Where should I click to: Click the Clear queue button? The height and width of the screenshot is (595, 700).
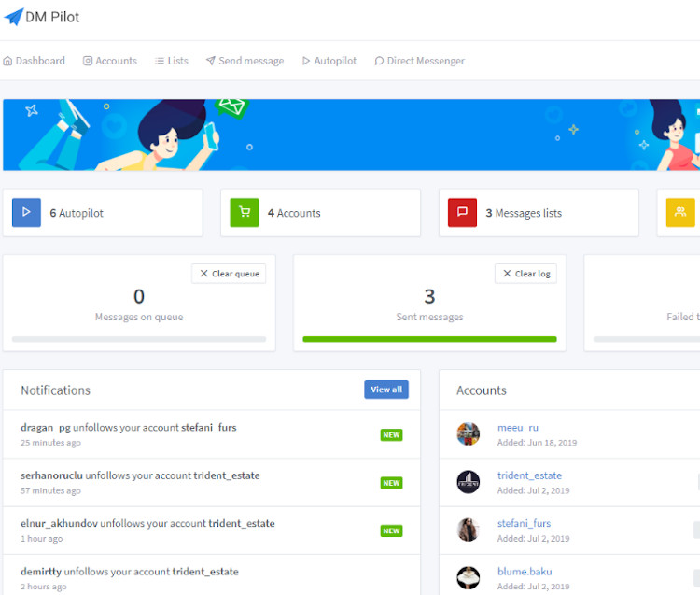tap(229, 274)
